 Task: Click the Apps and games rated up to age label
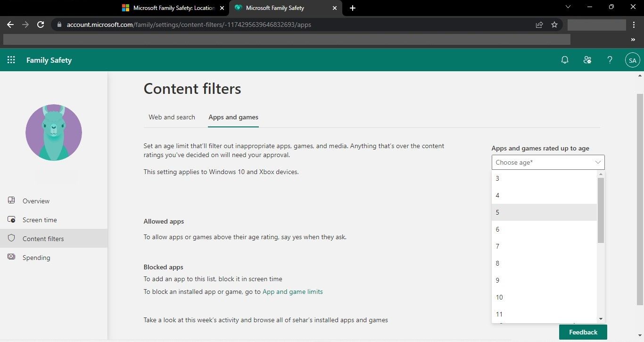(540, 148)
